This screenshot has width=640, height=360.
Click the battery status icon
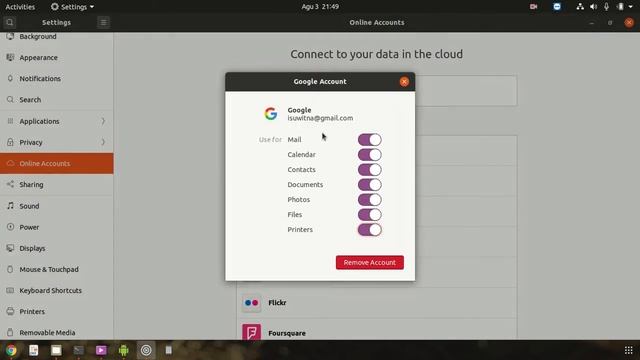pos(620,7)
